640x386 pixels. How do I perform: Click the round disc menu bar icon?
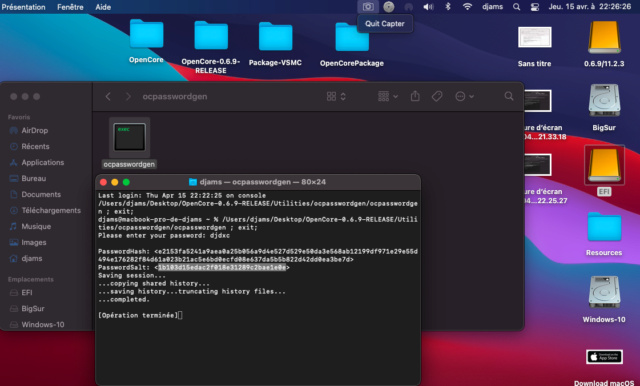pos(389,7)
